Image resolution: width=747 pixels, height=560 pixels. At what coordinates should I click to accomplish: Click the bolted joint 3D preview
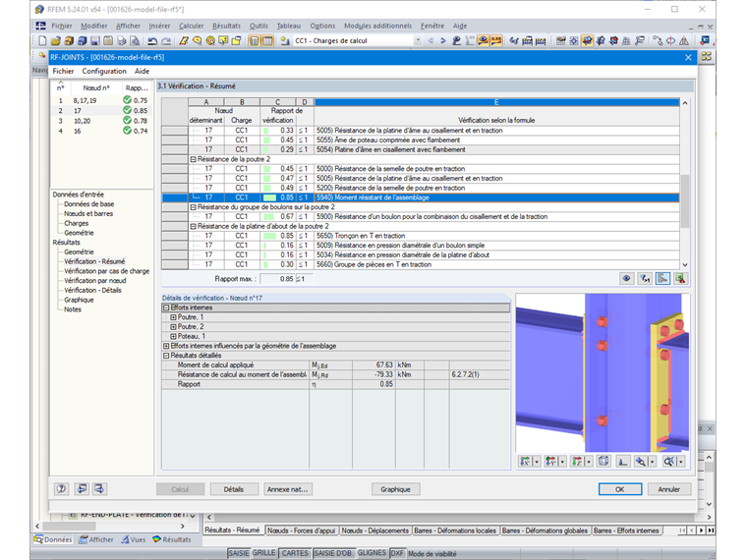click(x=603, y=373)
